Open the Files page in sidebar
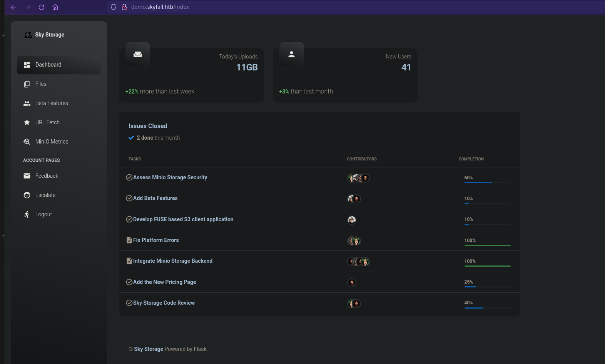Screen dimensions: 605x364 tap(40, 84)
